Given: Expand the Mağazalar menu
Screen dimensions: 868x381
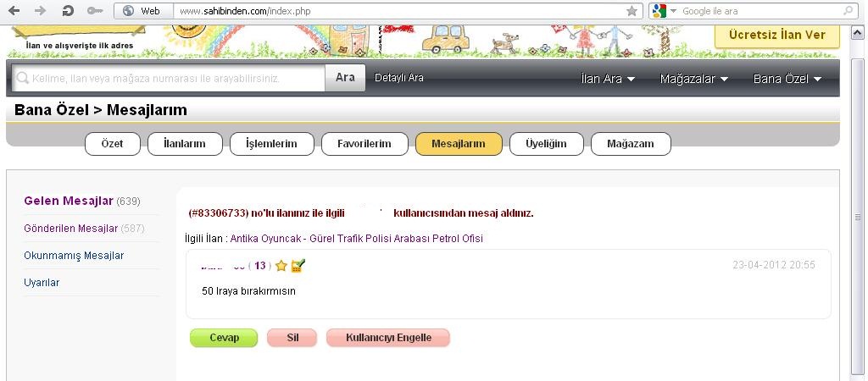Looking at the screenshot, I should (694, 79).
